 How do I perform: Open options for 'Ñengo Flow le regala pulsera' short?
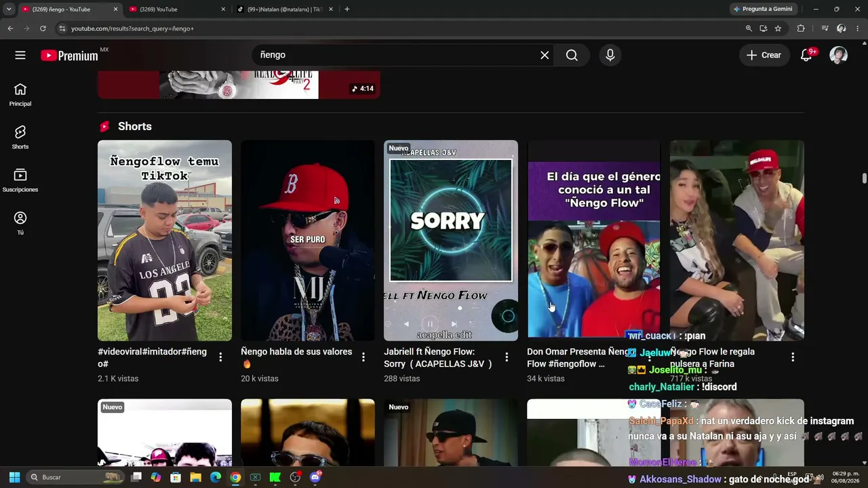[x=793, y=357]
